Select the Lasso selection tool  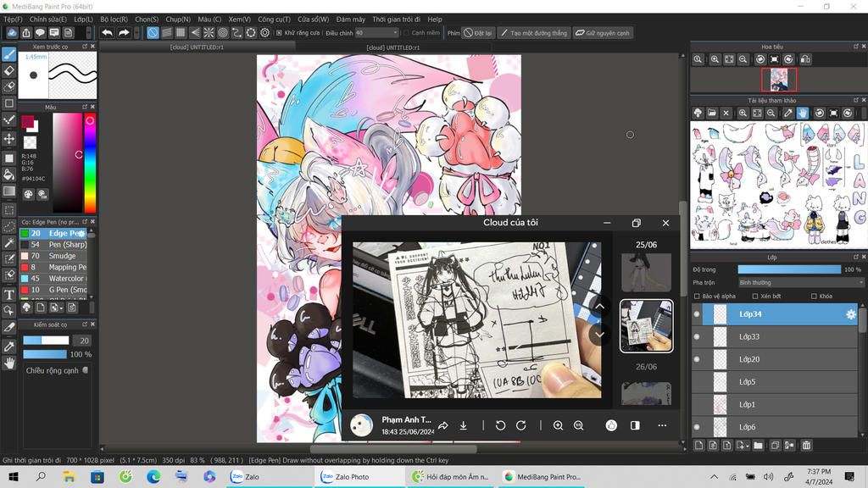(8, 226)
